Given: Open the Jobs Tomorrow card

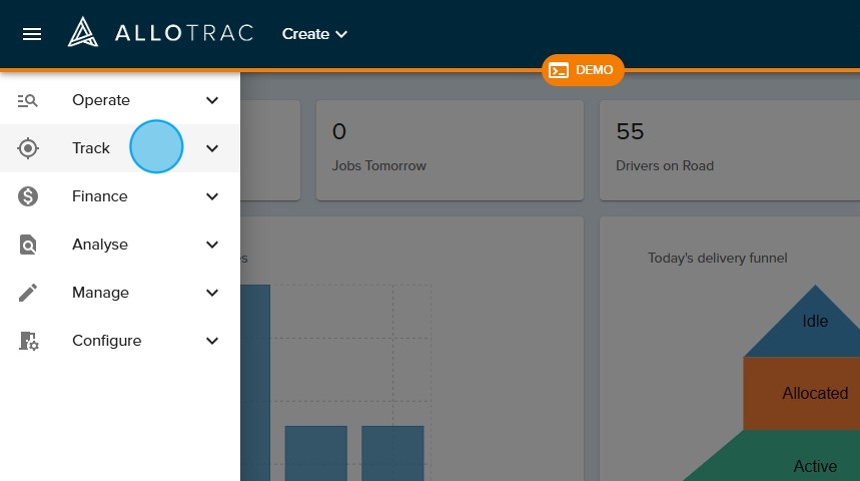Looking at the screenshot, I should point(450,148).
